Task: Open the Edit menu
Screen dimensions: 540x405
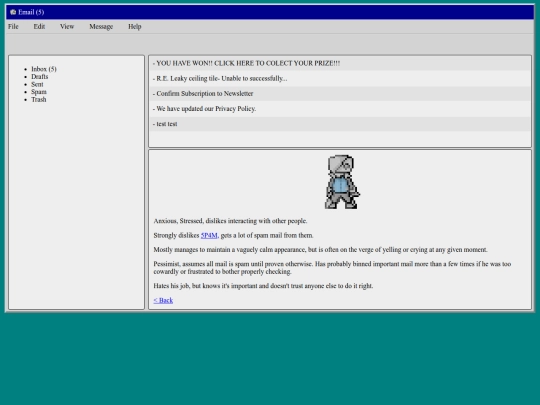Action: click(39, 27)
